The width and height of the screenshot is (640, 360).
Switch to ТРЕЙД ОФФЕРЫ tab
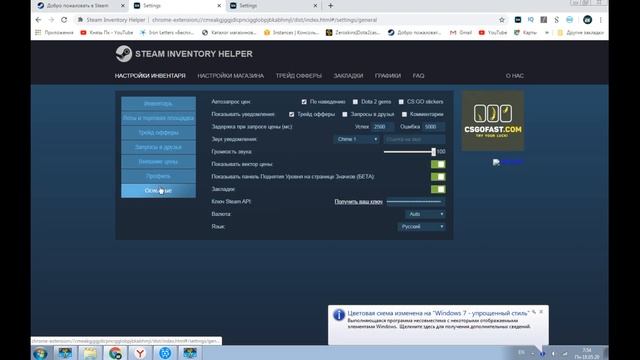click(x=299, y=76)
